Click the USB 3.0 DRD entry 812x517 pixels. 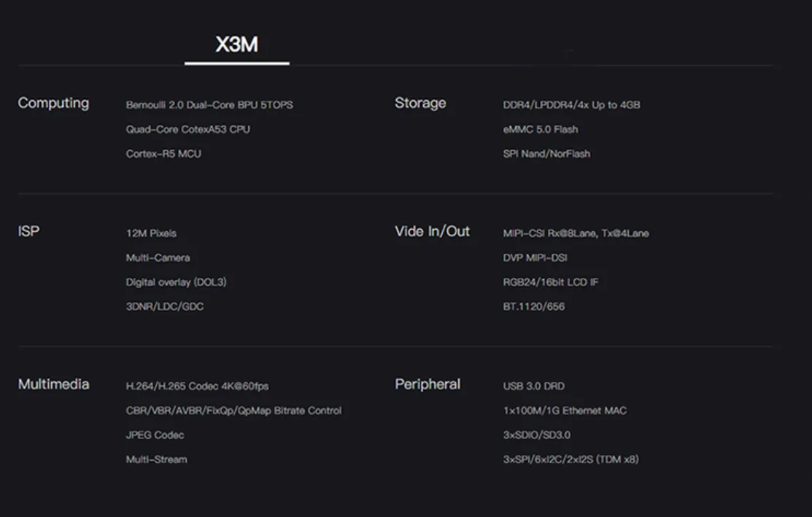533,386
